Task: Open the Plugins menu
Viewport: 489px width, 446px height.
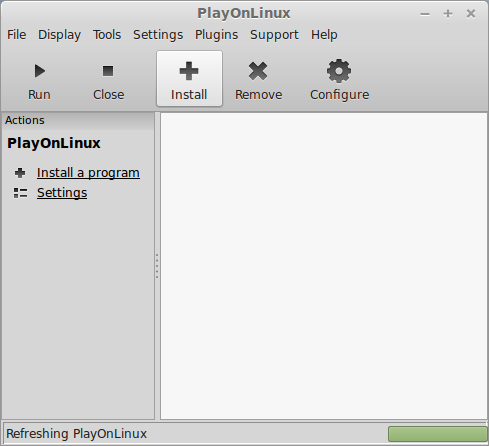Action: [x=217, y=35]
